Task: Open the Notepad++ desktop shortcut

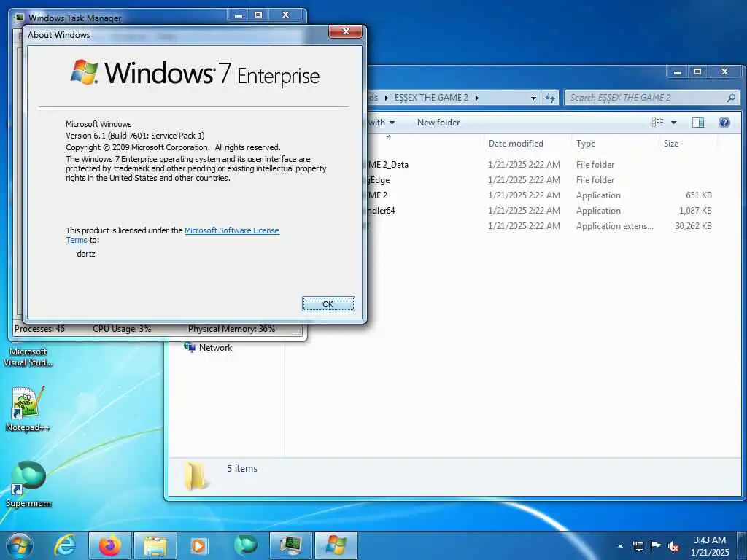Action: (28, 408)
